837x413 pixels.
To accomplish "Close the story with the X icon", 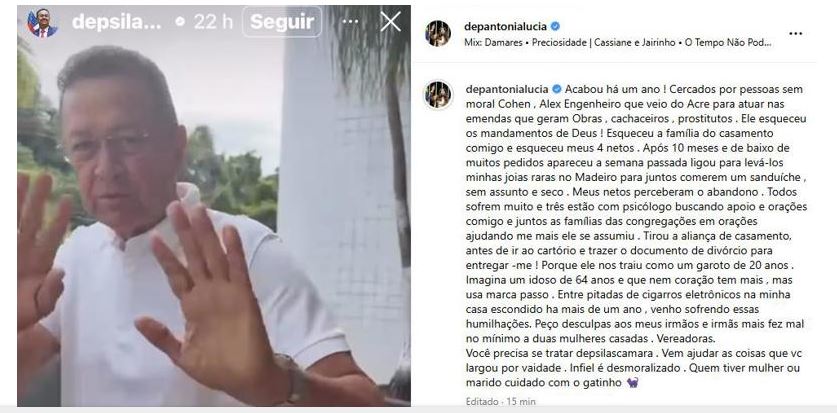I will point(390,22).
